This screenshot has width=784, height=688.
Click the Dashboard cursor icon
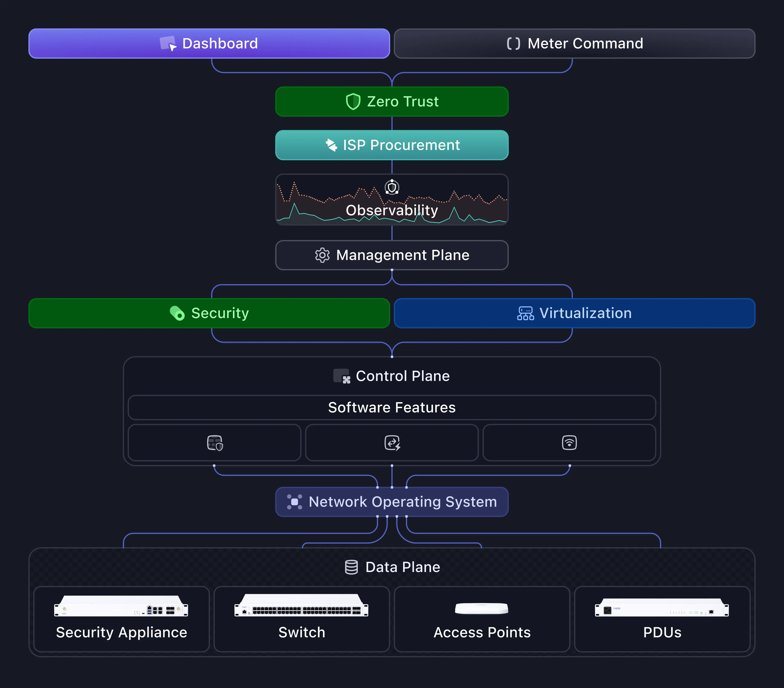tap(168, 43)
